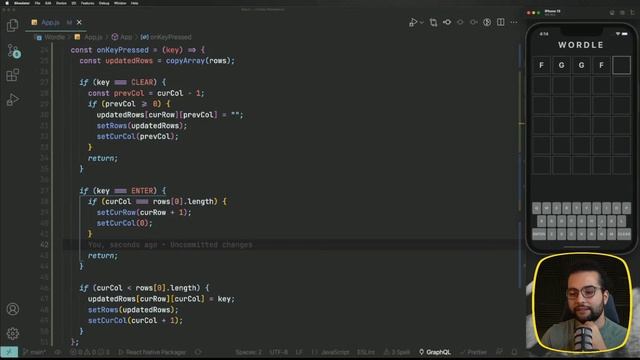
Task: Click line number 42 in the gutter
Action: 44,244
